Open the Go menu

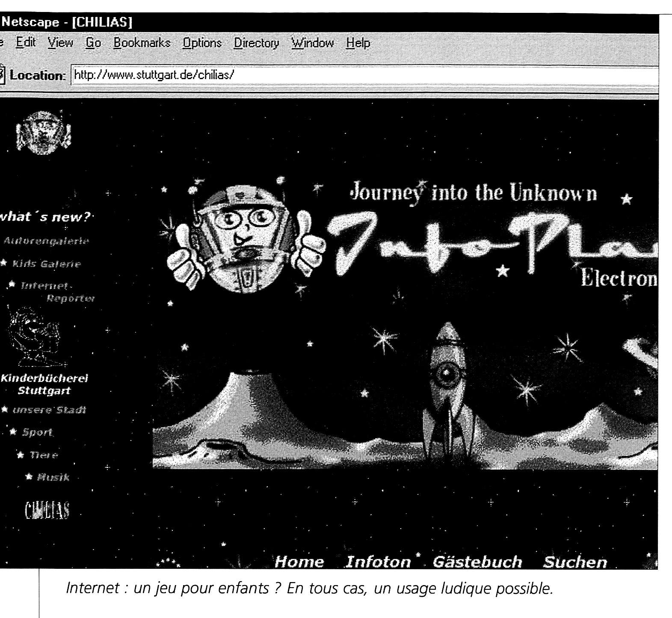click(93, 42)
